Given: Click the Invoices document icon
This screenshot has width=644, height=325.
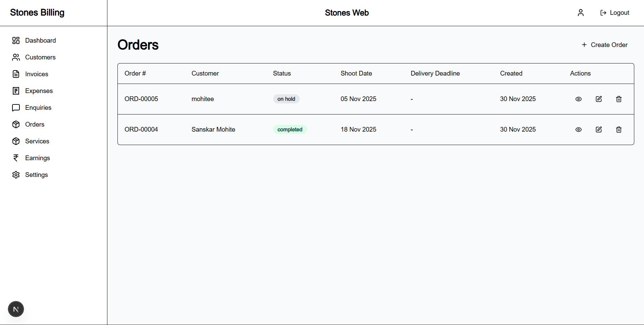Looking at the screenshot, I should point(16,74).
